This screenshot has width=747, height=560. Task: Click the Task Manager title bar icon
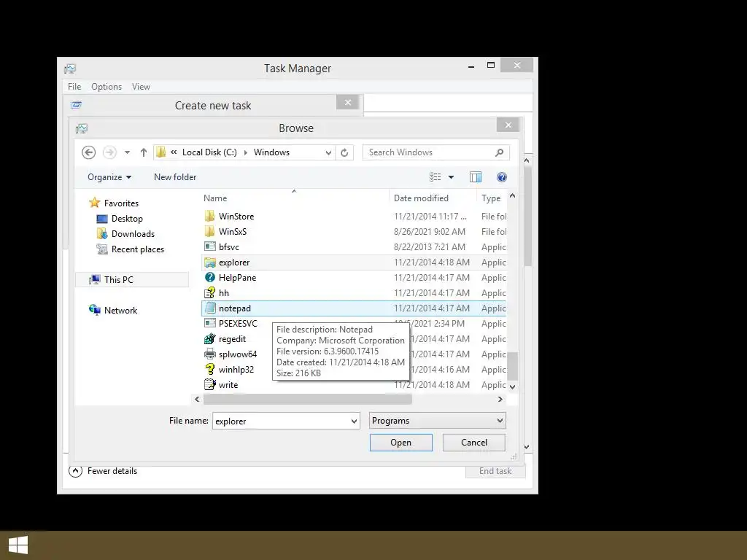coord(70,69)
